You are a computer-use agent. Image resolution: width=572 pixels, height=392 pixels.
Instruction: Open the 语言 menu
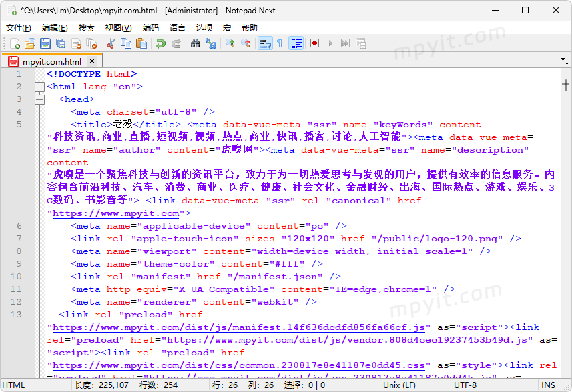pyautogui.click(x=178, y=28)
